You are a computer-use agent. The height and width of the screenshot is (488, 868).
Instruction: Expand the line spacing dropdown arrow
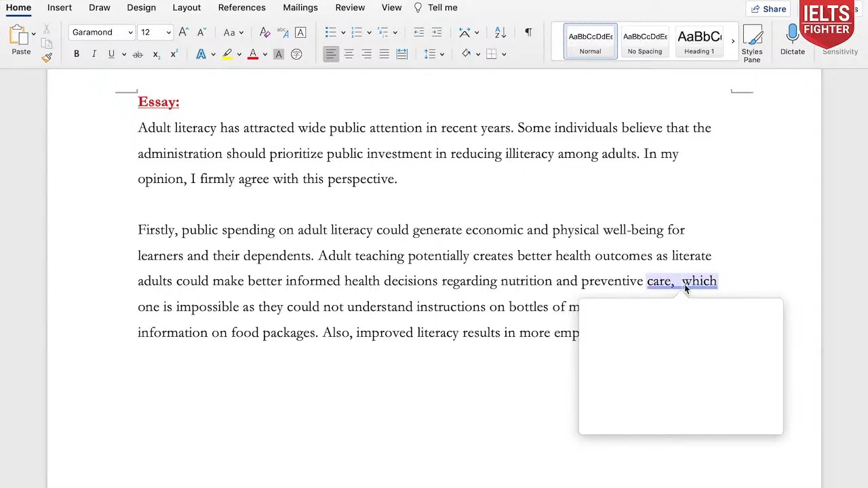[442, 54]
